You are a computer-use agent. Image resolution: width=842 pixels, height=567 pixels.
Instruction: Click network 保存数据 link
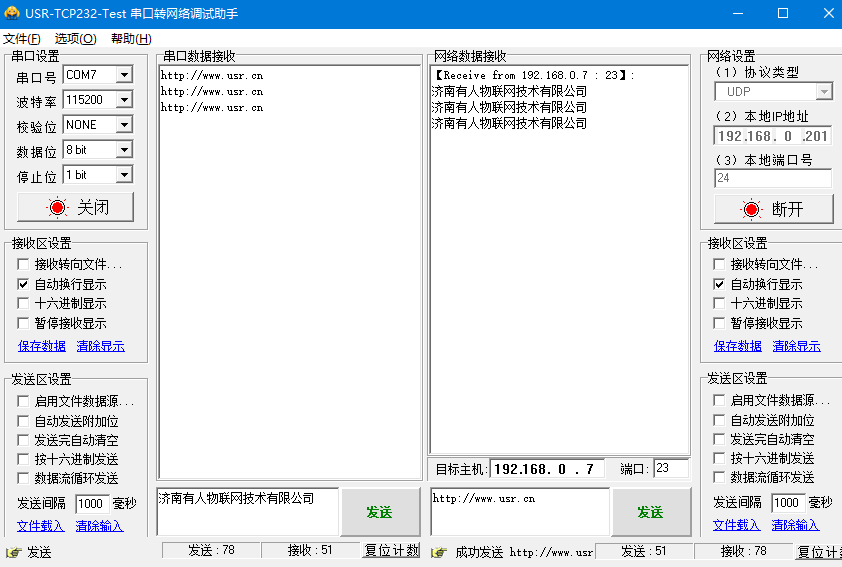click(738, 346)
